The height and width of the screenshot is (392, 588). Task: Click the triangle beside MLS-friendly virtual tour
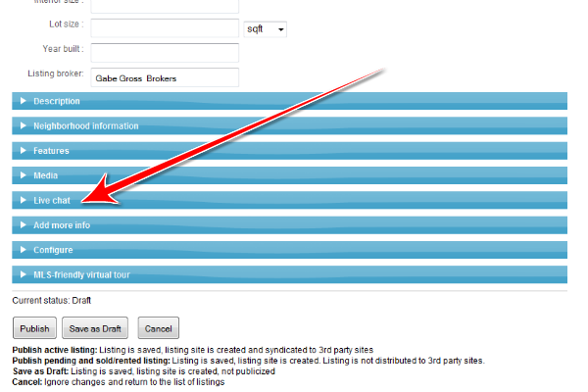click(23, 275)
